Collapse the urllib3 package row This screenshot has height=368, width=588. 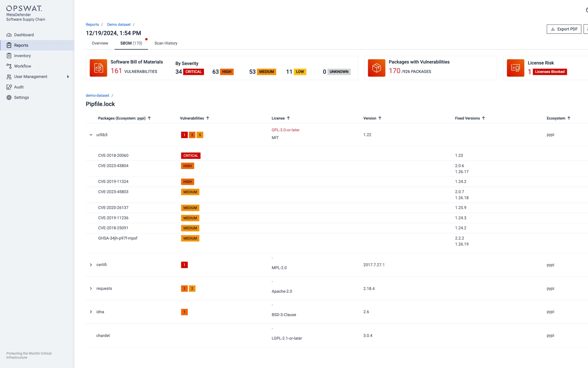(x=91, y=135)
